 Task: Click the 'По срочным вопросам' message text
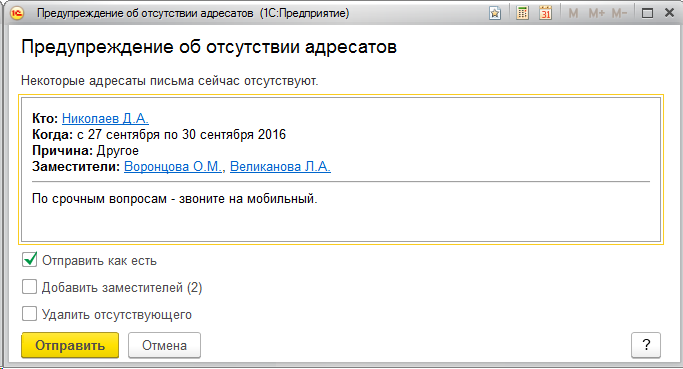[175, 199]
